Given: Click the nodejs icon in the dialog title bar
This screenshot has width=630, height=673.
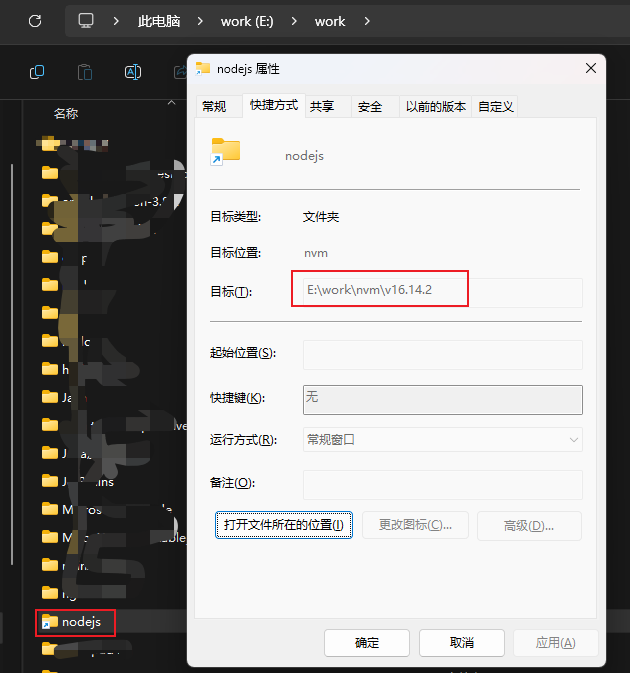Looking at the screenshot, I should (203, 68).
